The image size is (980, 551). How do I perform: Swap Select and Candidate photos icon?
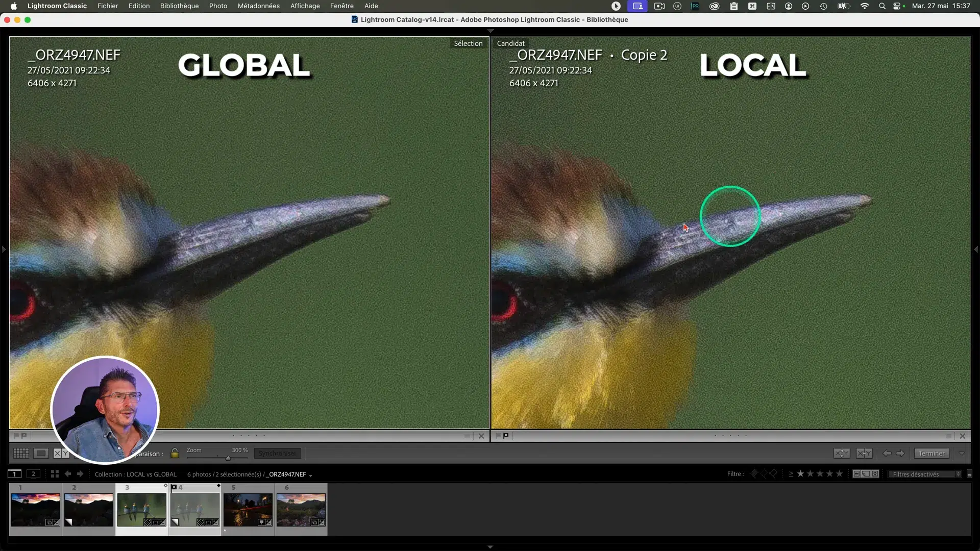click(842, 453)
